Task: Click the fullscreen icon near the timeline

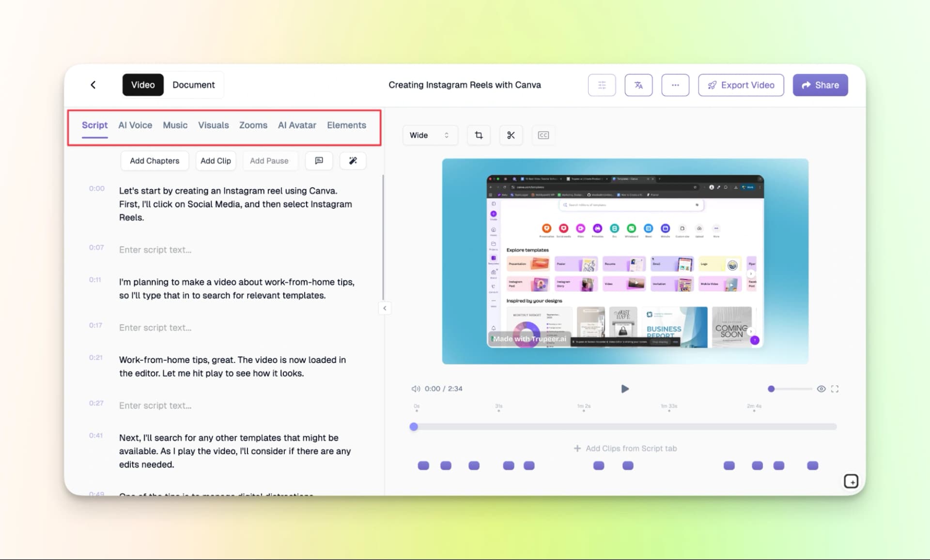Action: point(835,389)
